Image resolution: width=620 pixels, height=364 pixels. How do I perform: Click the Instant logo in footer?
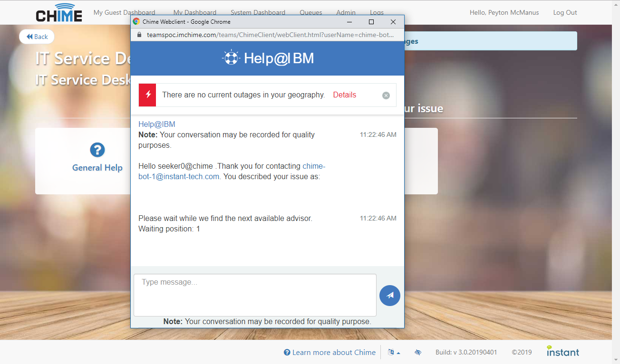563,351
